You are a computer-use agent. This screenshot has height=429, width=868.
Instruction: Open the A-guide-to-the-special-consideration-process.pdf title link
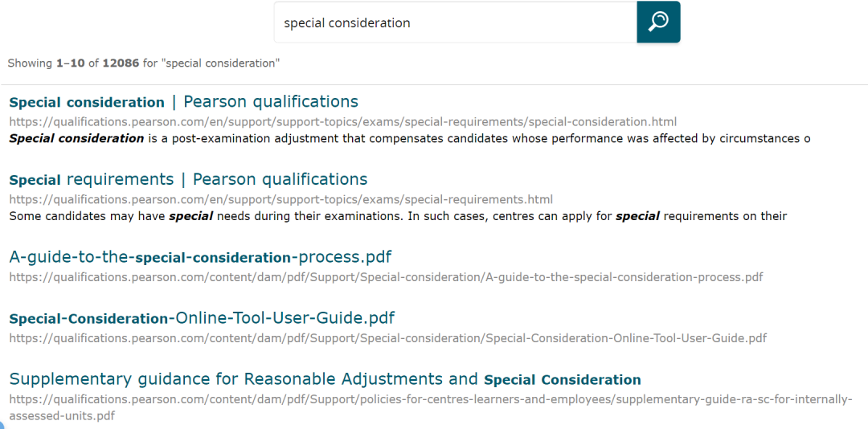[x=200, y=257]
